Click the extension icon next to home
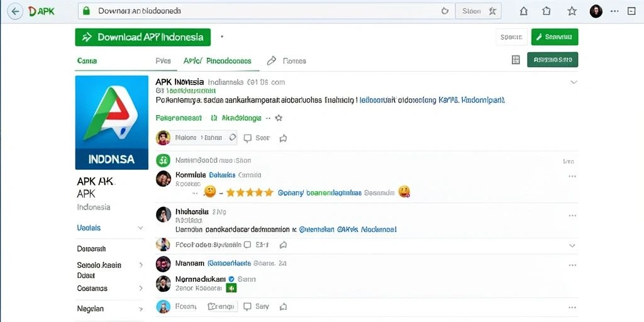 tap(547, 11)
